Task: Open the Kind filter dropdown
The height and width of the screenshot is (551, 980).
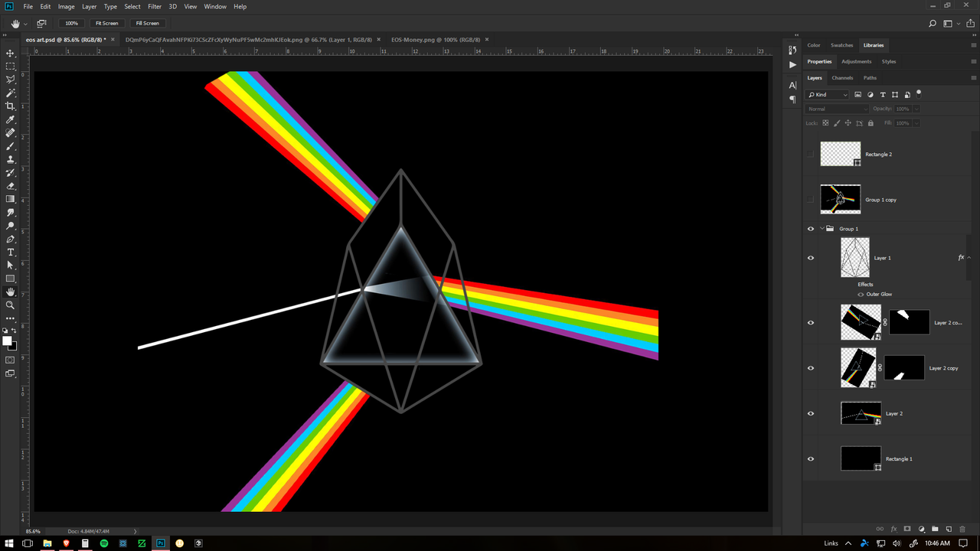Action: click(x=828, y=94)
